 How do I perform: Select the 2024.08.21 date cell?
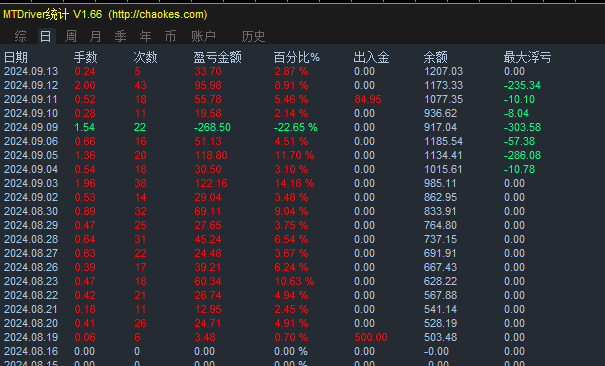[x=31, y=309]
